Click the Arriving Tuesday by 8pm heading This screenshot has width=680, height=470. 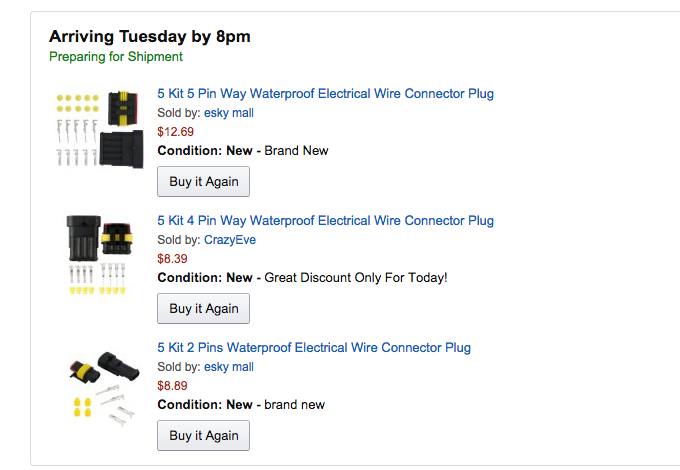[x=149, y=37]
